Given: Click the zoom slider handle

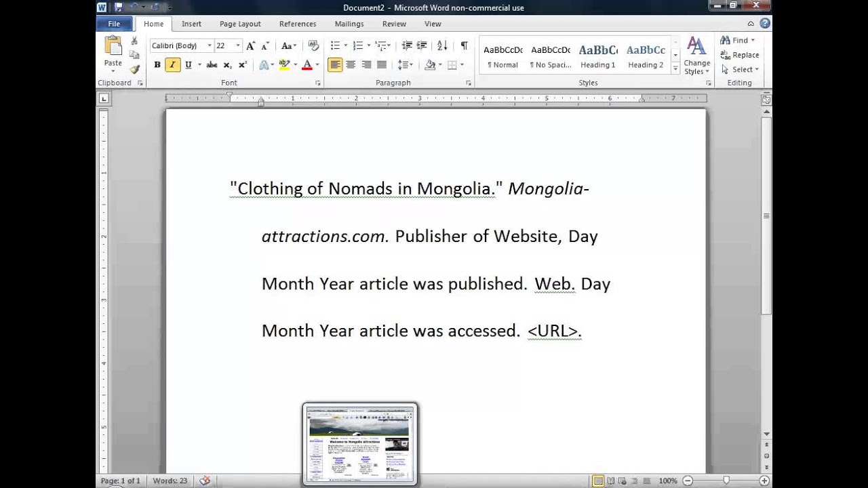Looking at the screenshot, I should pos(726,481).
